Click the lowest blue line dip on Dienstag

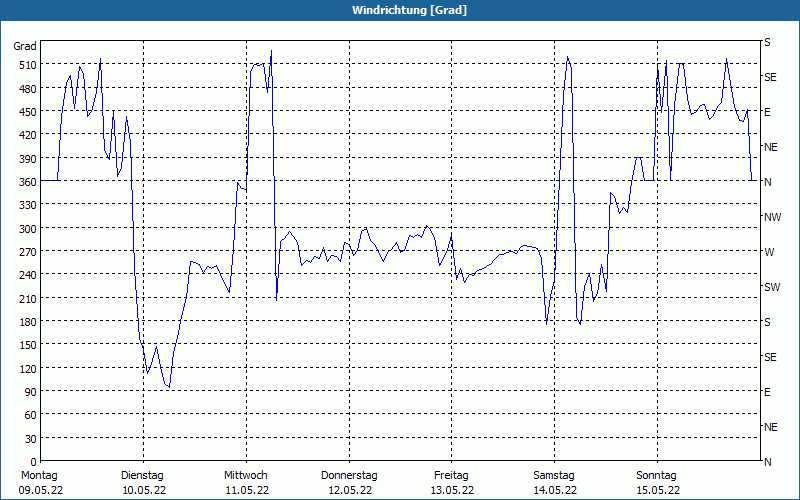coord(169,387)
